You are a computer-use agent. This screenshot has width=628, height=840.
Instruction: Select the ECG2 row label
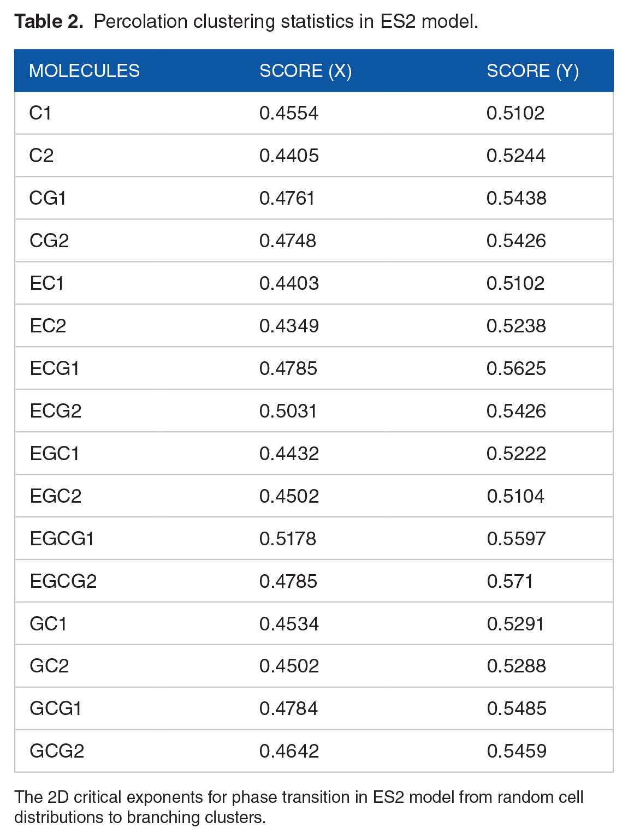pos(55,411)
